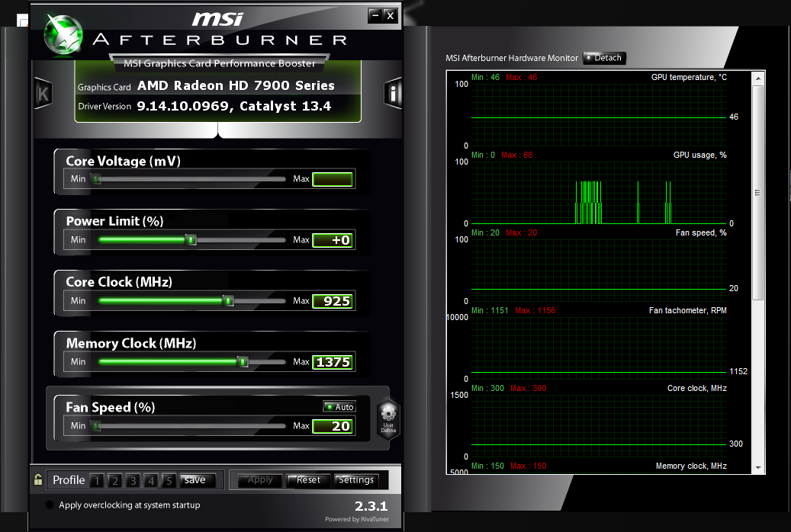Enable Apply overclocking at system startup
The width and height of the screenshot is (791, 532).
[50, 505]
